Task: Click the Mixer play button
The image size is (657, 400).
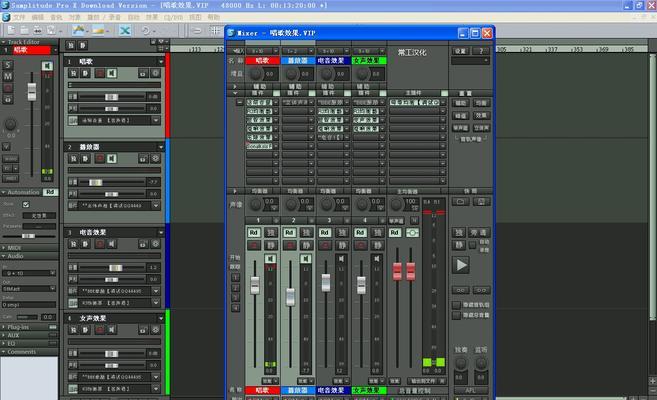Action: click(461, 265)
